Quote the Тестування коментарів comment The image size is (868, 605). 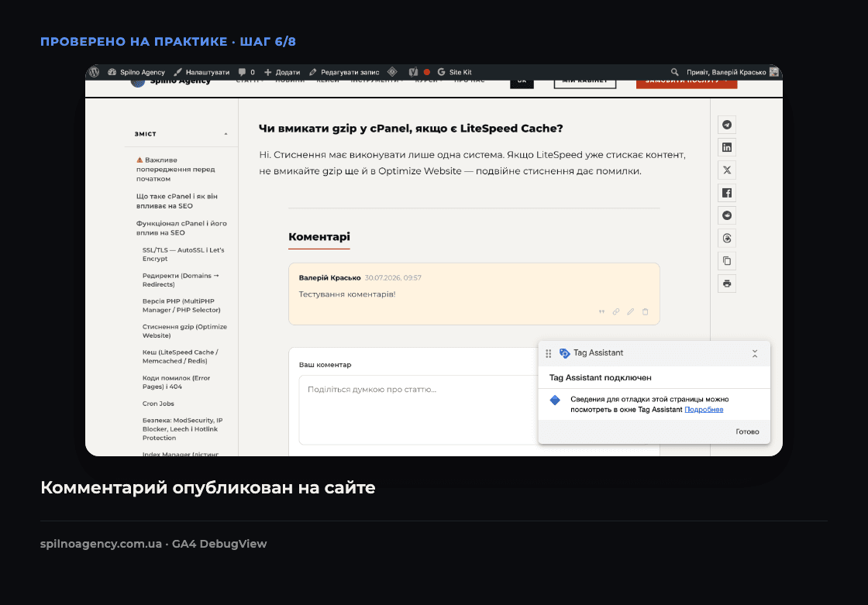point(601,311)
